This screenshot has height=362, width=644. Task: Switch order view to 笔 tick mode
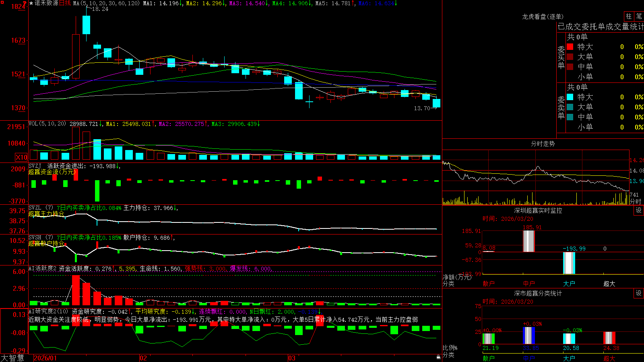[x=639, y=16]
